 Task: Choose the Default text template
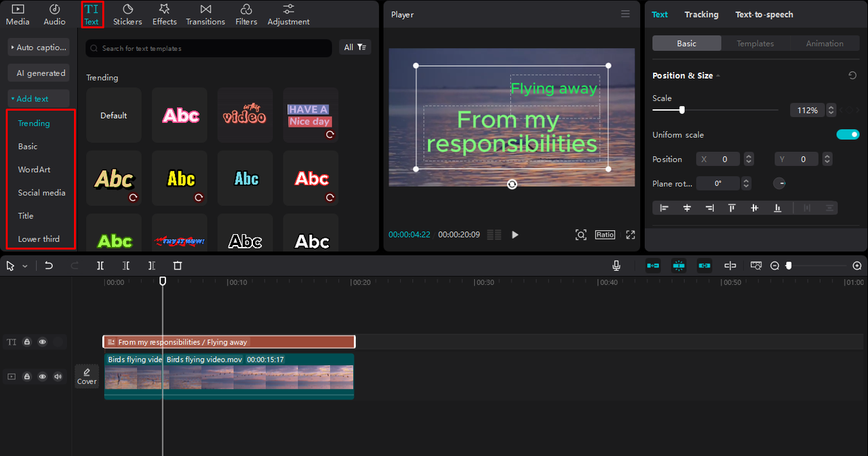pos(114,115)
